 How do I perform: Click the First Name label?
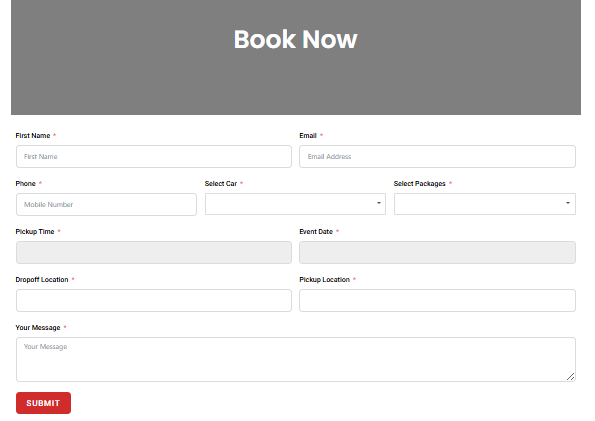pyautogui.click(x=33, y=136)
